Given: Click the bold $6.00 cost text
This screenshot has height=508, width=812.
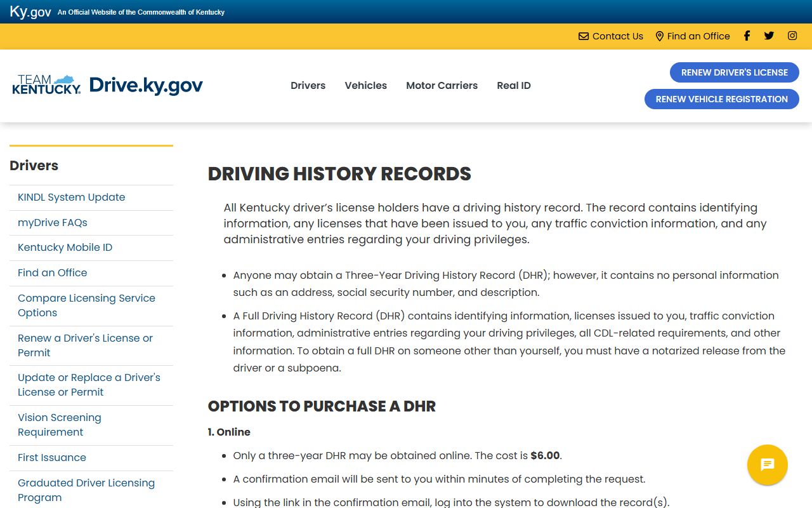Looking at the screenshot, I should coord(545,456).
